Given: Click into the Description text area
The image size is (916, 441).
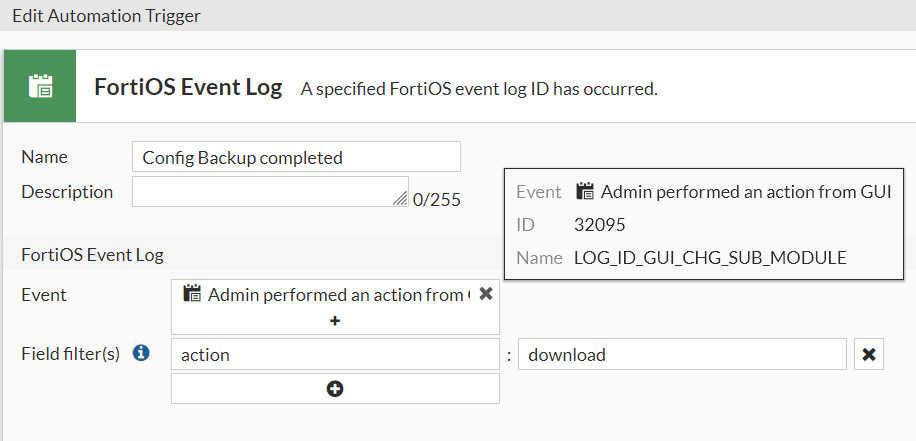Looking at the screenshot, I should [265, 192].
